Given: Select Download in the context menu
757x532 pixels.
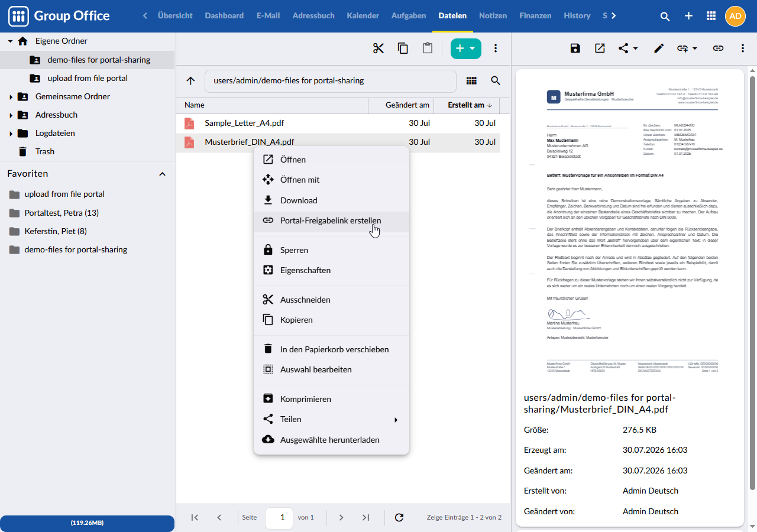Looking at the screenshot, I should pos(331,200).
